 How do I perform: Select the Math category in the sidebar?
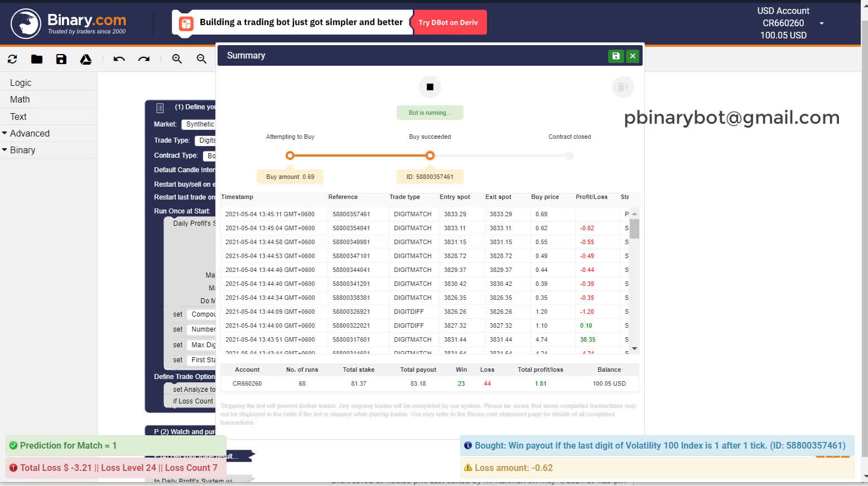point(20,99)
